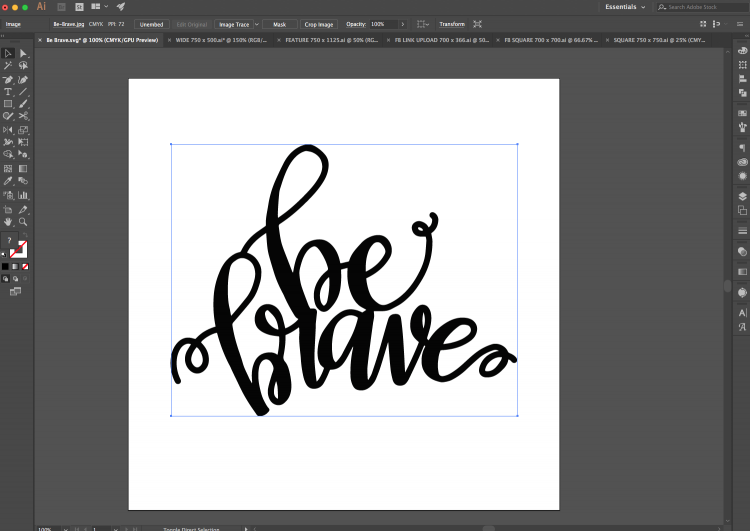Viewport: 750px width, 531px height.
Task: Set paint to None mode
Action: pos(25,266)
